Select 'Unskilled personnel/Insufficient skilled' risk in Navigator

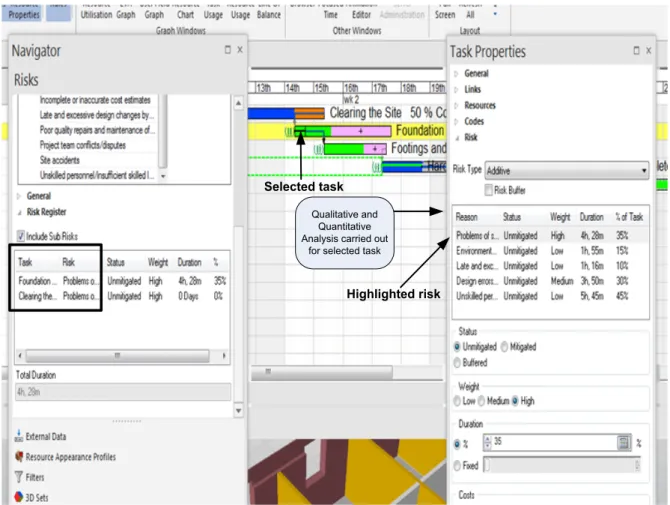pos(97,175)
